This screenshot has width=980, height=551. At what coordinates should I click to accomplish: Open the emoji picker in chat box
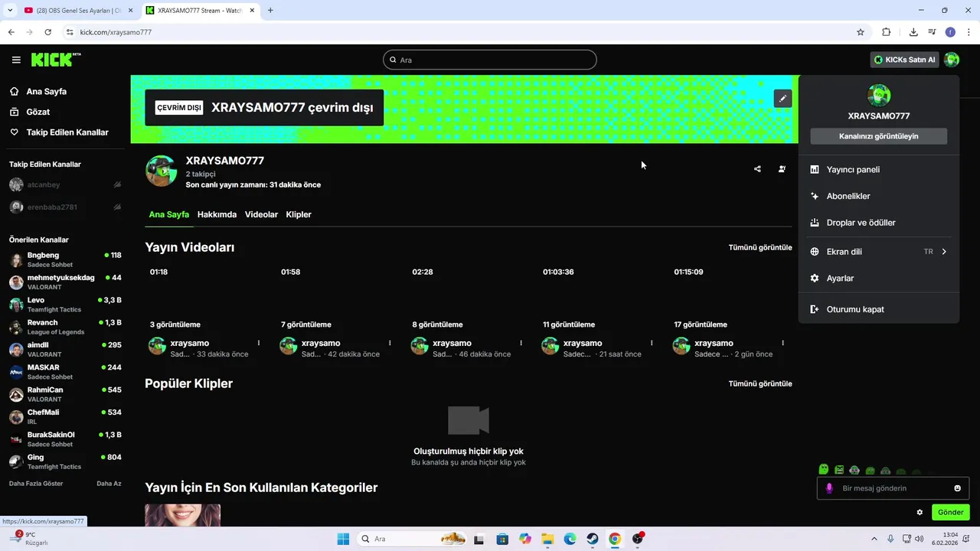(957, 488)
